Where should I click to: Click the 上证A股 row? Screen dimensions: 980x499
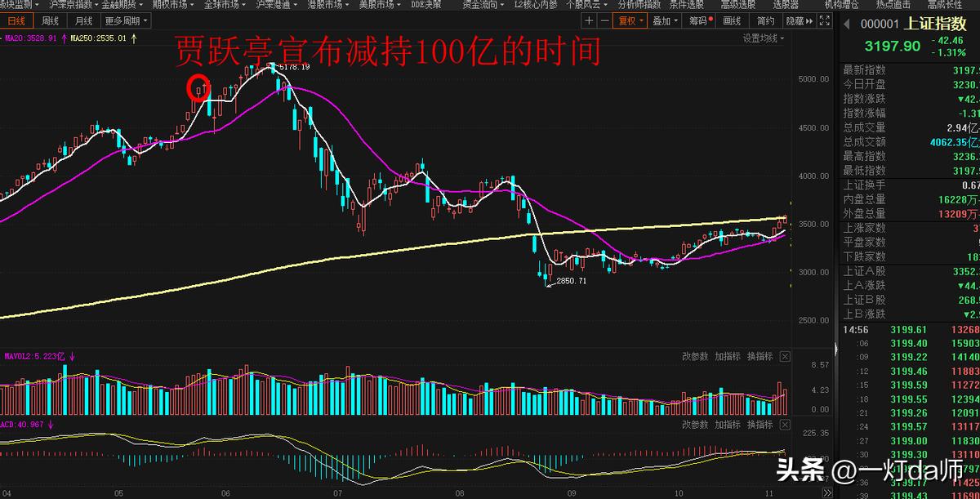[x=911, y=271]
